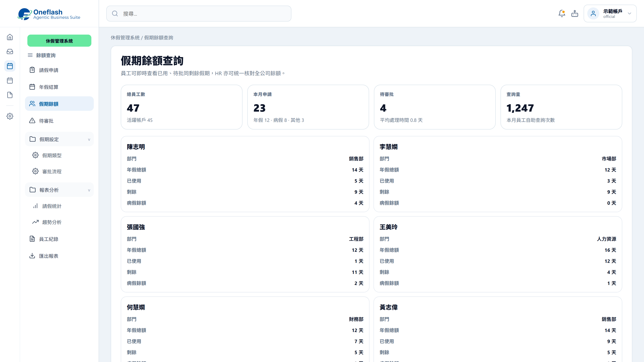Open the 示範帳戶 account dropdown chevron
The width and height of the screenshot is (644, 362).
click(630, 13)
